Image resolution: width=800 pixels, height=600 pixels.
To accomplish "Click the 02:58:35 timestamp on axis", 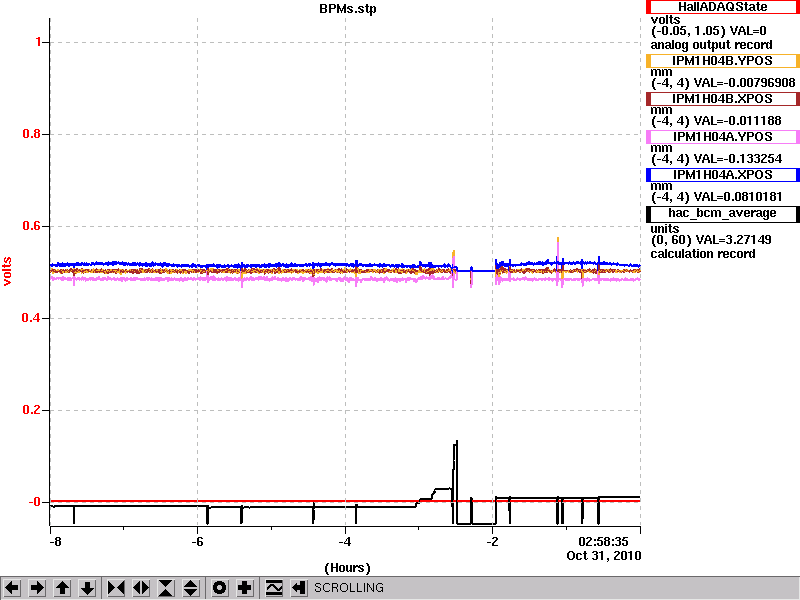I will point(603,542).
